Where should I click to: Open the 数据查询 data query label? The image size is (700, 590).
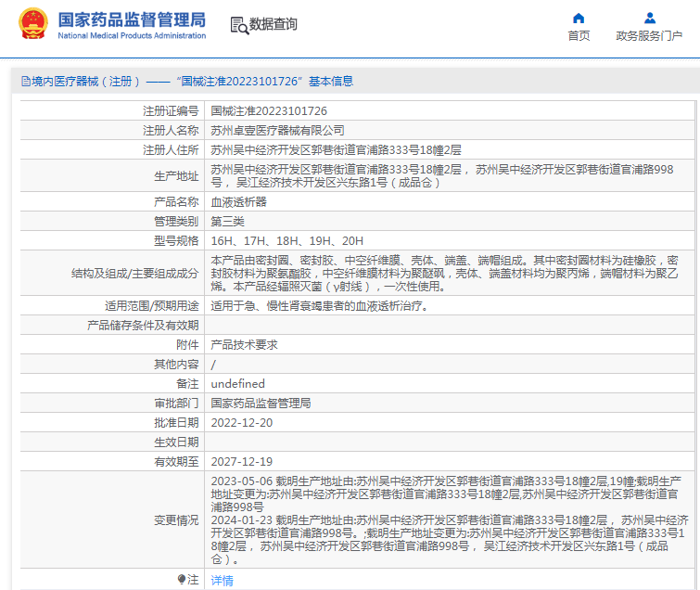click(x=274, y=24)
